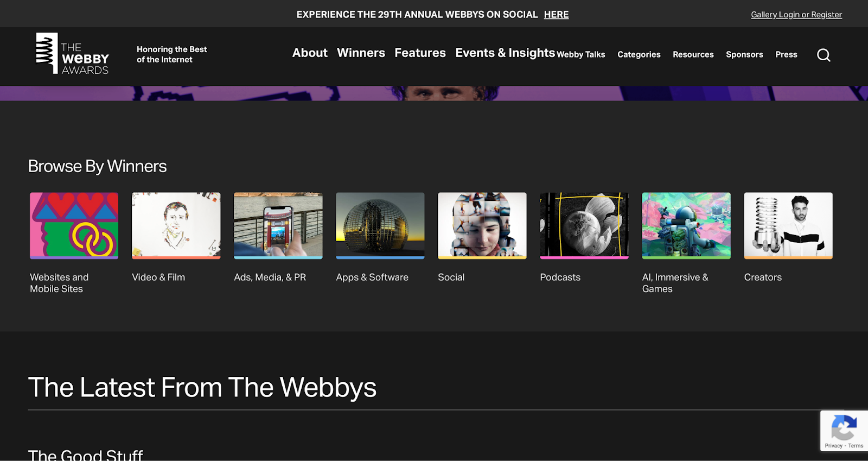
Task: Click the 29th Annual Webbys banner text
Action: tap(417, 15)
